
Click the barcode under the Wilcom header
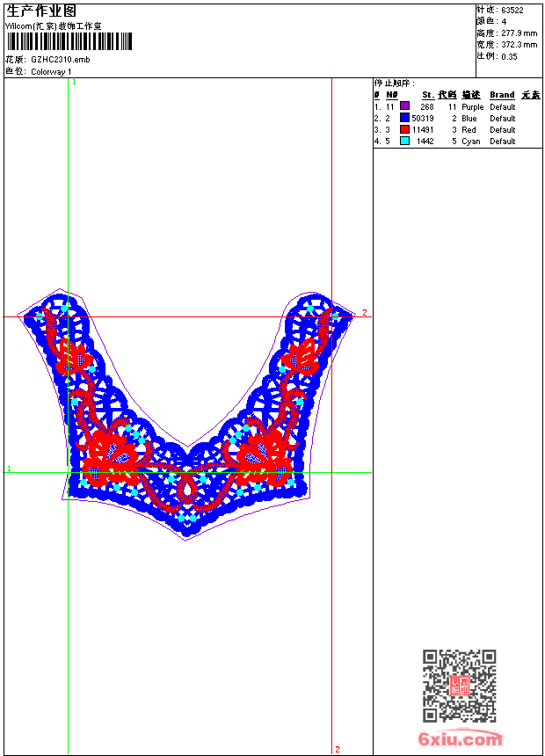tap(69, 41)
